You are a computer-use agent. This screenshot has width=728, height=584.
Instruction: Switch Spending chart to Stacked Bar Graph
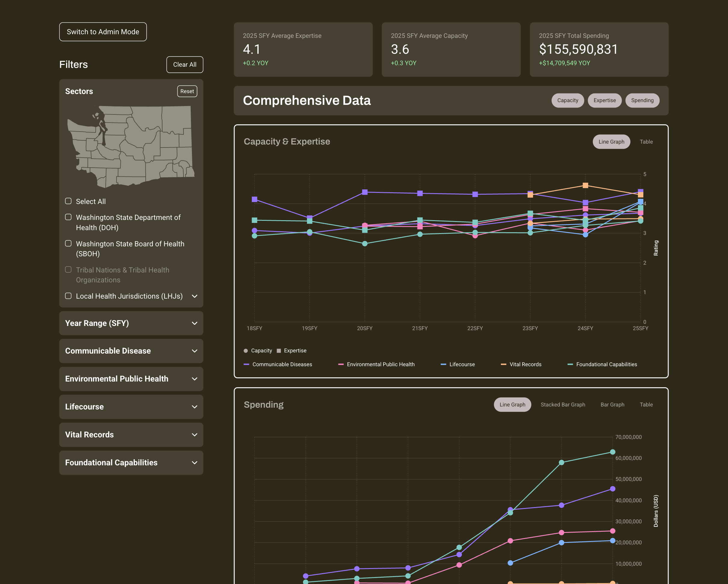pos(563,404)
